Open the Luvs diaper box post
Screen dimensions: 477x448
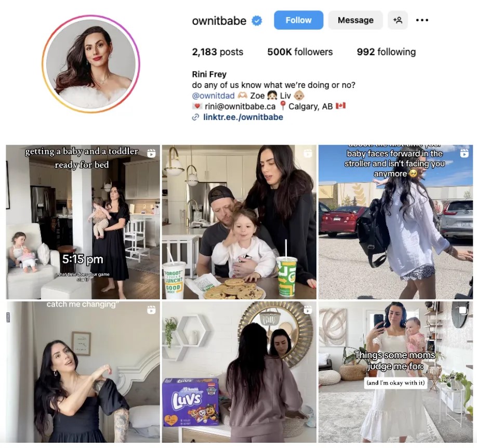239,372
